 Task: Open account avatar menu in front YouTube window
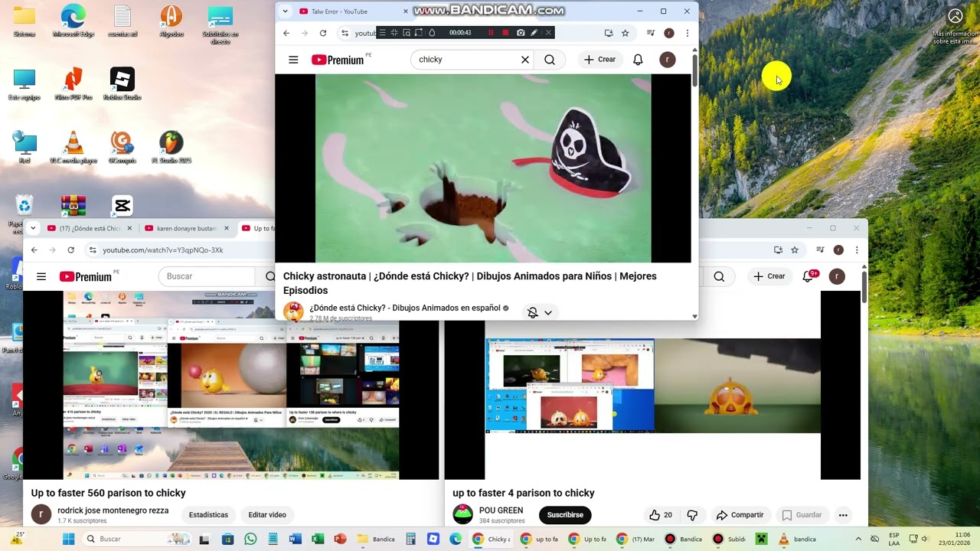pos(668,60)
